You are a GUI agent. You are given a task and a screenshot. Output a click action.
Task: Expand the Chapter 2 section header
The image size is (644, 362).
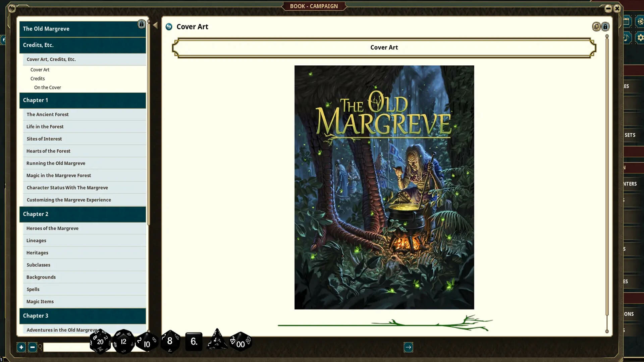[x=83, y=214]
